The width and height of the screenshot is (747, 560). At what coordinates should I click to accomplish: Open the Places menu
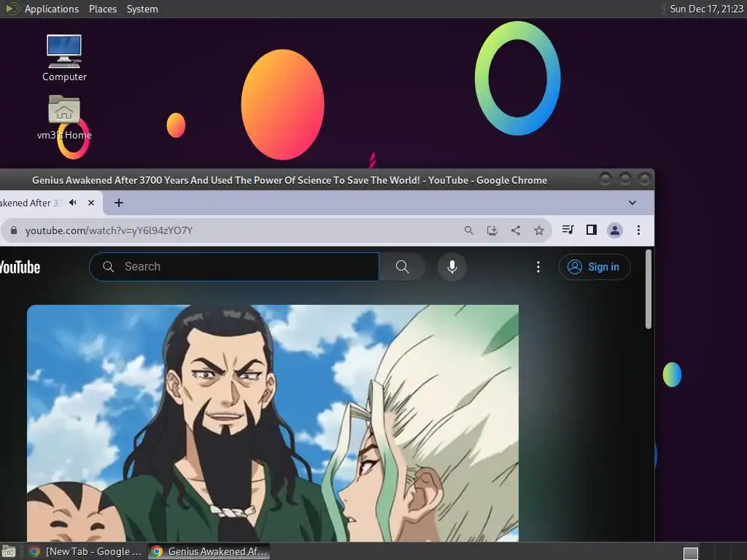tap(103, 9)
